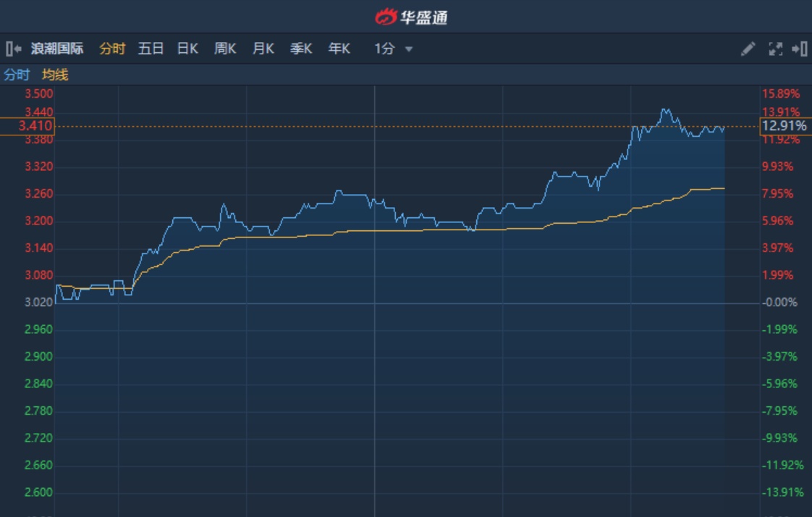
Task: Click the 华盛通 logo icon
Action: pos(386,17)
